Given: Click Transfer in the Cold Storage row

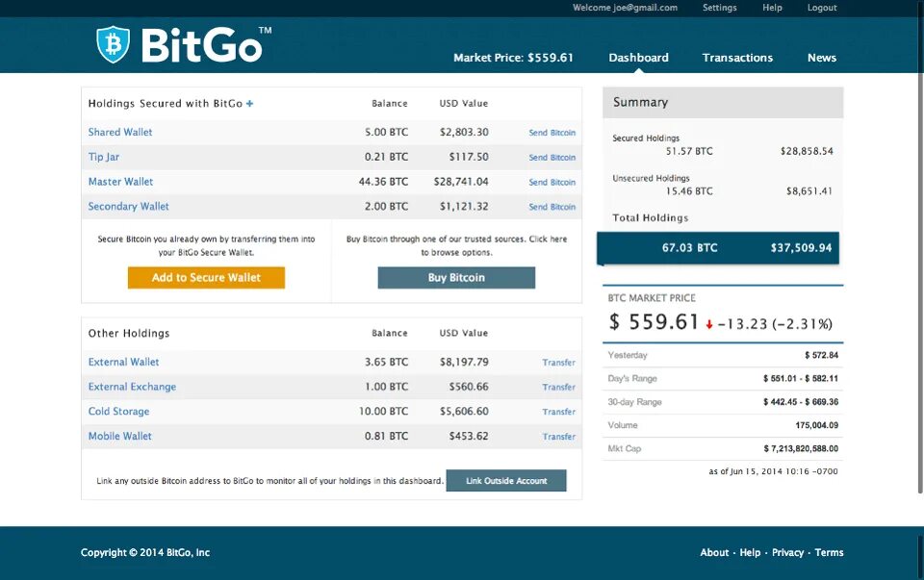Looking at the screenshot, I should click(x=558, y=412).
